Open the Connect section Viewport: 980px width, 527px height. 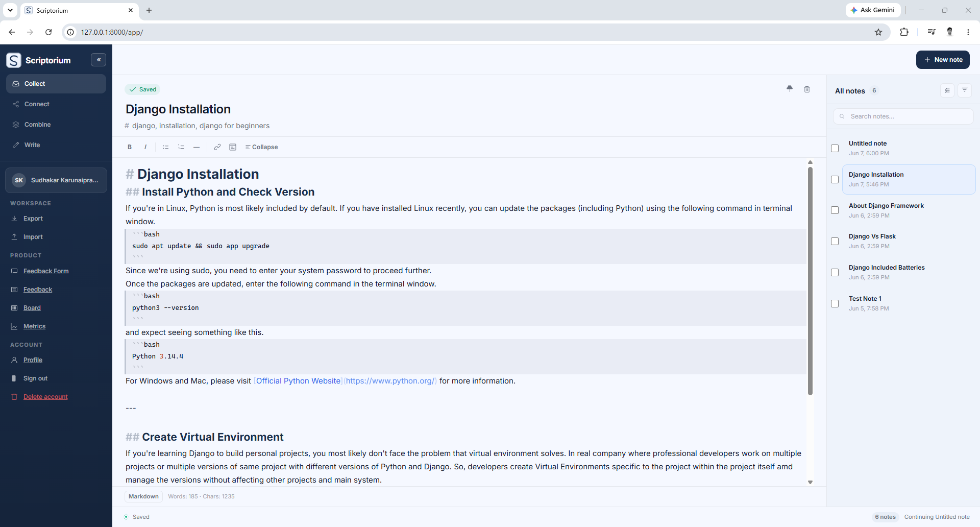click(x=56, y=104)
